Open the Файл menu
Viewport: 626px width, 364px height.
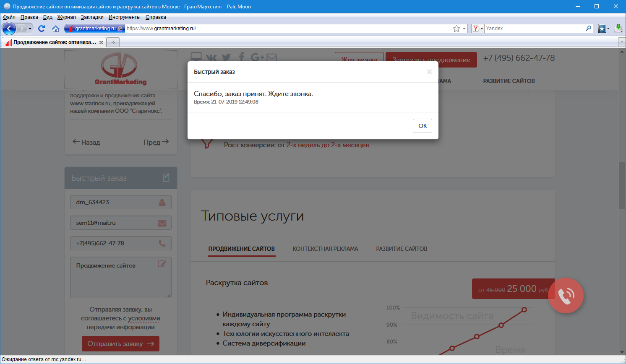(x=9, y=17)
